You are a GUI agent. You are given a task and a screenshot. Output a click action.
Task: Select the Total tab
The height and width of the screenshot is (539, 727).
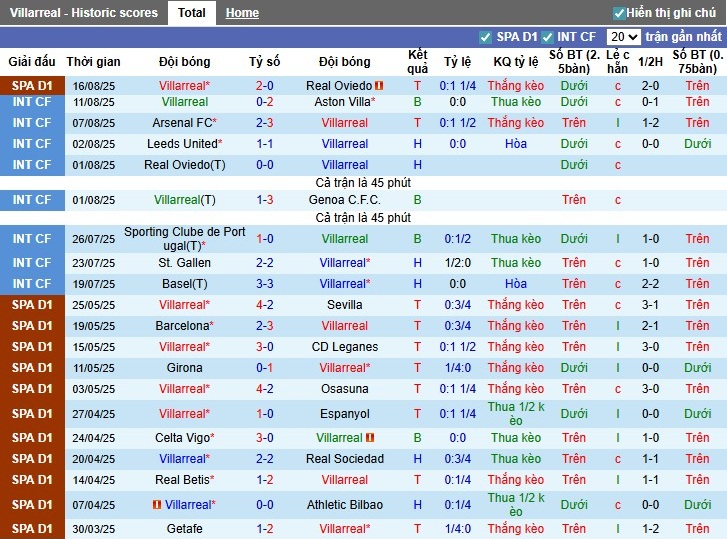click(x=191, y=13)
